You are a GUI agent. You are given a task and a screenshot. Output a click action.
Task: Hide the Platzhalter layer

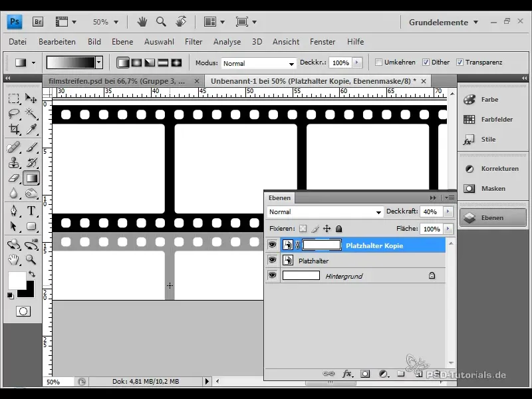(272, 260)
